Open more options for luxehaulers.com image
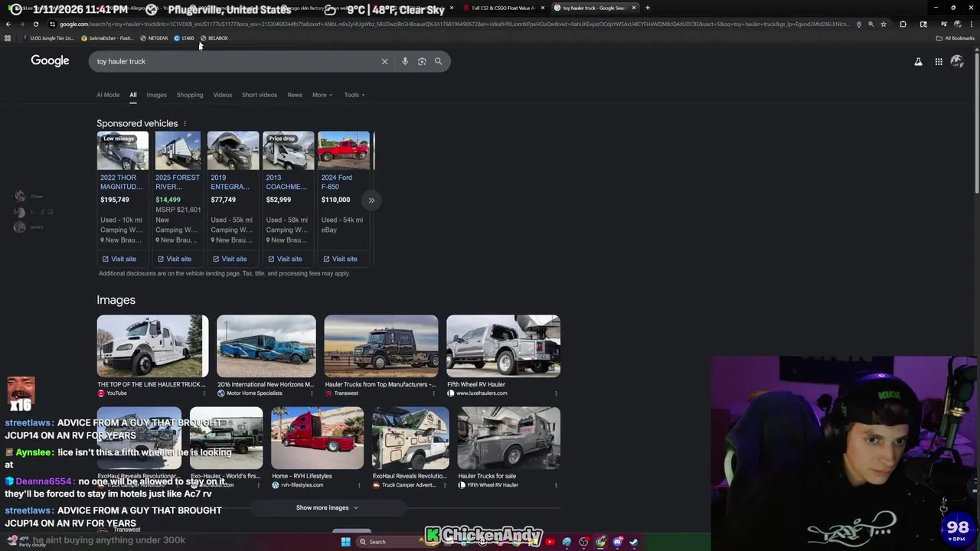This screenshot has height=551, width=980. point(556,393)
